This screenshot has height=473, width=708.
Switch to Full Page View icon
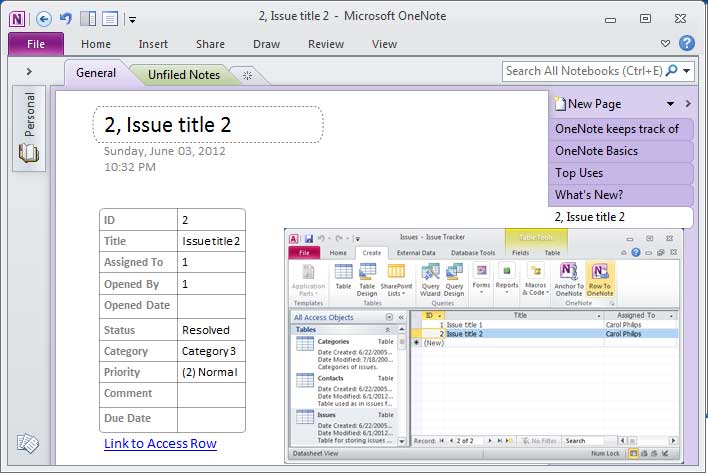[x=110, y=19]
